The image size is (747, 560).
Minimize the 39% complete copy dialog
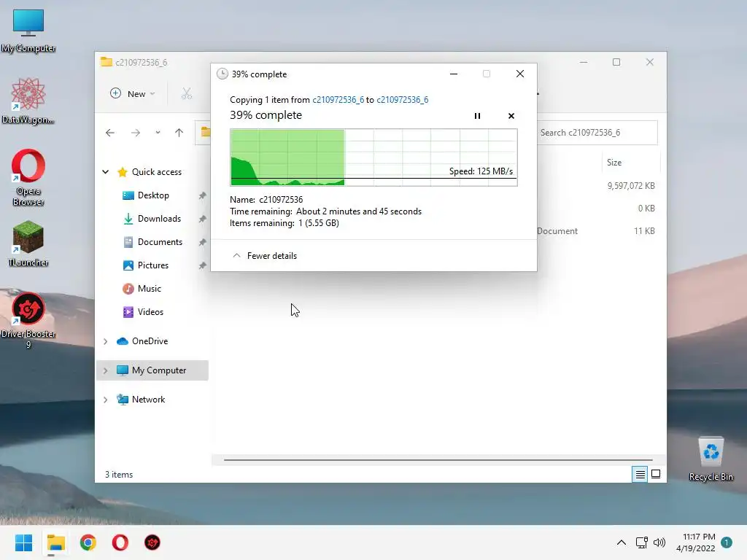pyautogui.click(x=454, y=74)
